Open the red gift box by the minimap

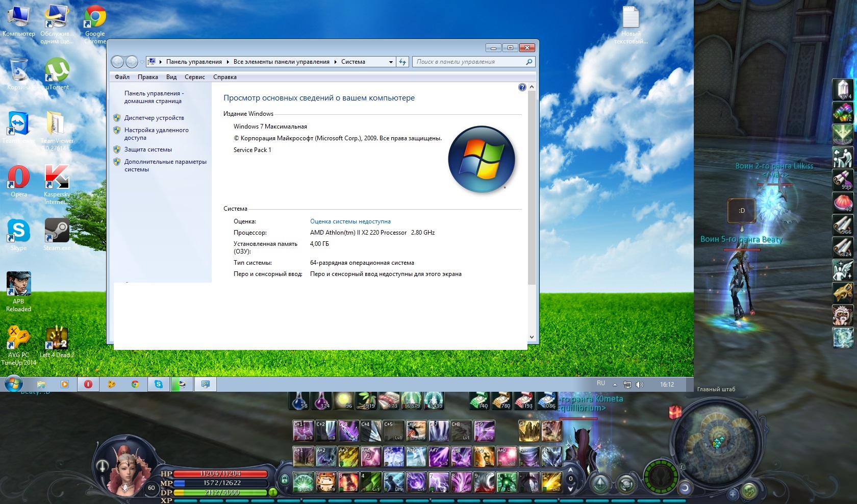[675, 411]
